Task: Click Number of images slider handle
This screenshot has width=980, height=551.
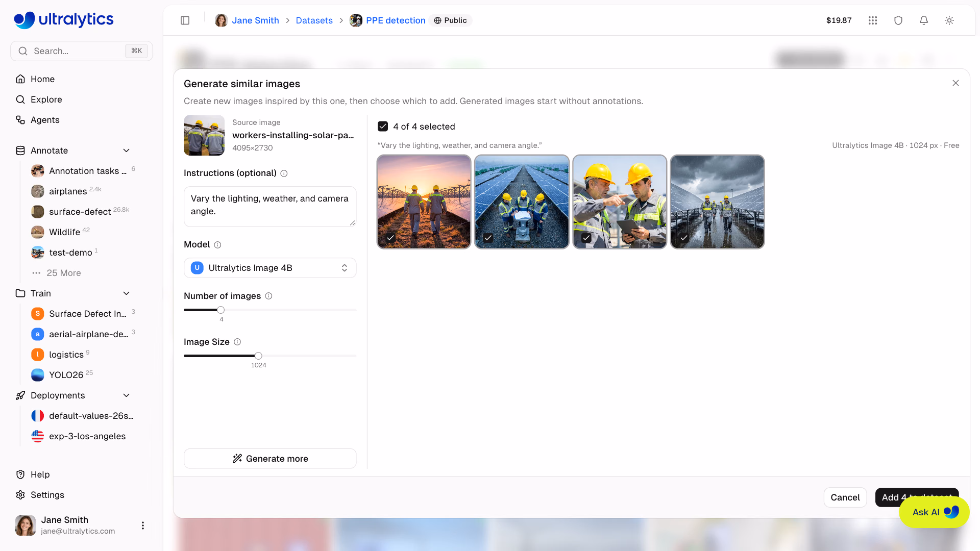Action: (x=221, y=310)
